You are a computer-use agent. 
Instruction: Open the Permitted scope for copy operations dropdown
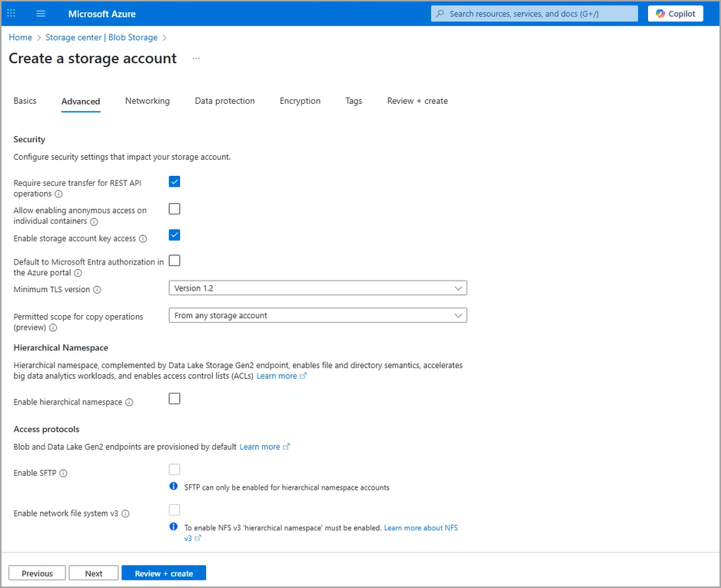[x=317, y=315]
